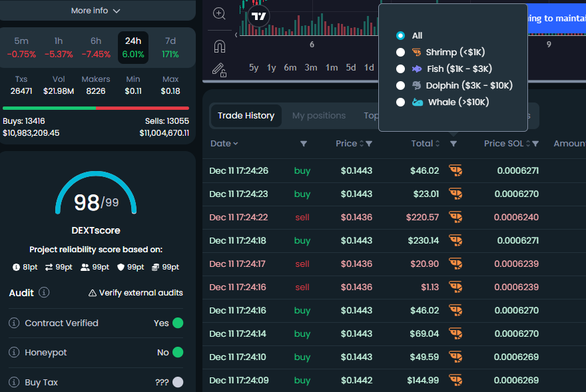Switch to the My positions tab
Screen dimensions: 586x392
319,115
